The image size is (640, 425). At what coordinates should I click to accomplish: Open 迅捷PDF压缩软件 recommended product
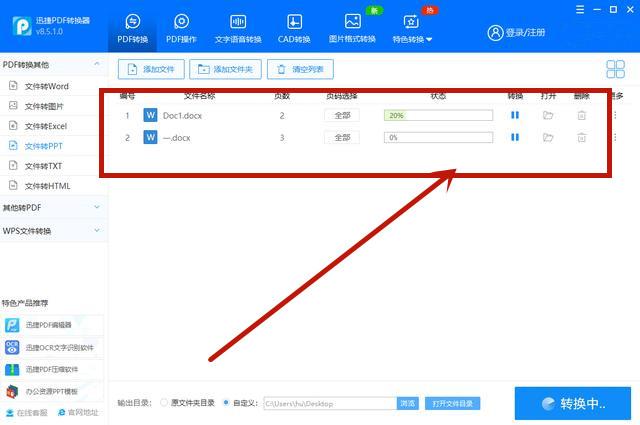(x=52, y=369)
